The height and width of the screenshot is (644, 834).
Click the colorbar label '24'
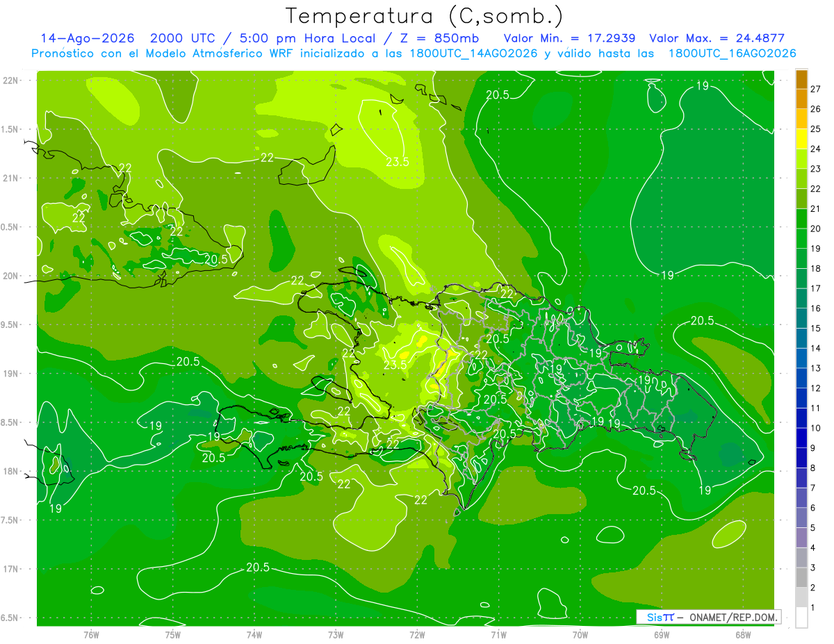point(816,149)
